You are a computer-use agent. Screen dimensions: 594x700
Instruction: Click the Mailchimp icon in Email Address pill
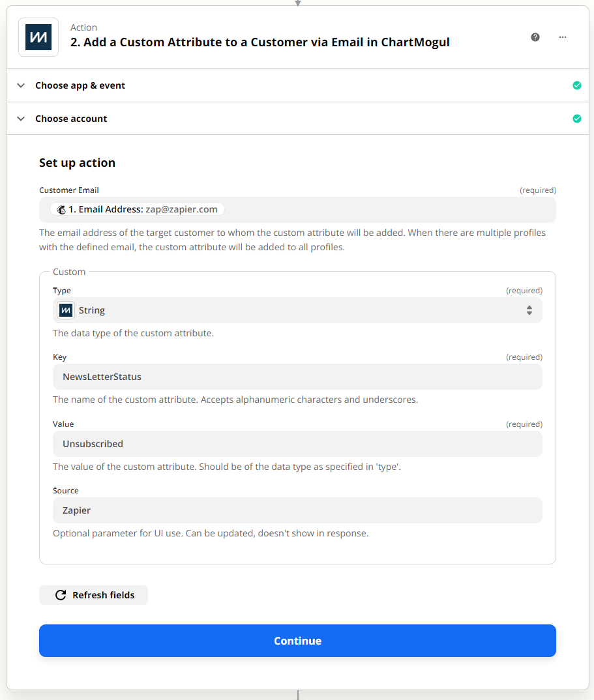coord(61,209)
